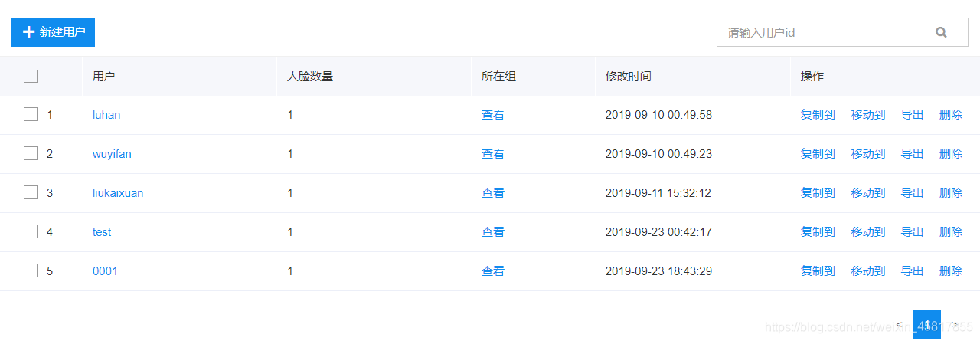Click 移动到 for test
The height and width of the screenshot is (341, 980).
point(868,232)
